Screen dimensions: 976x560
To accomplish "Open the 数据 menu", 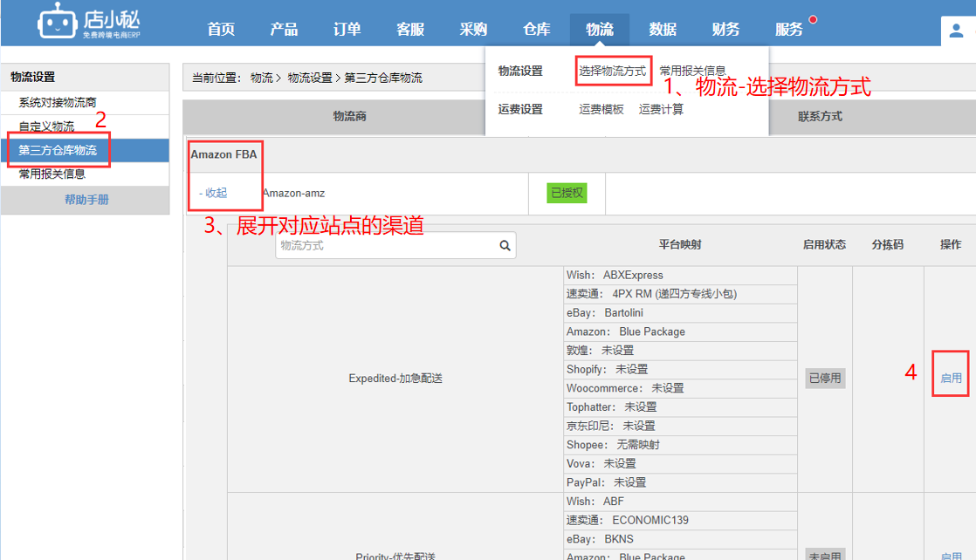I will [663, 30].
